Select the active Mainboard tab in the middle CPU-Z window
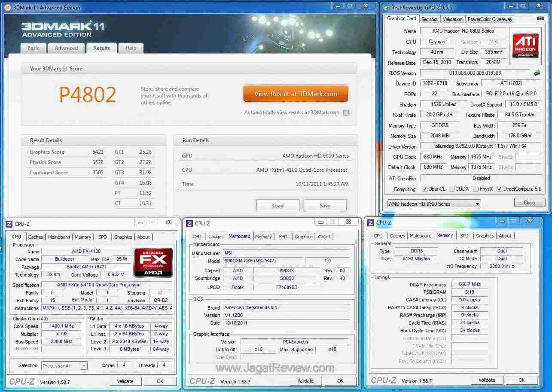The width and height of the screenshot is (552, 392). (x=239, y=236)
